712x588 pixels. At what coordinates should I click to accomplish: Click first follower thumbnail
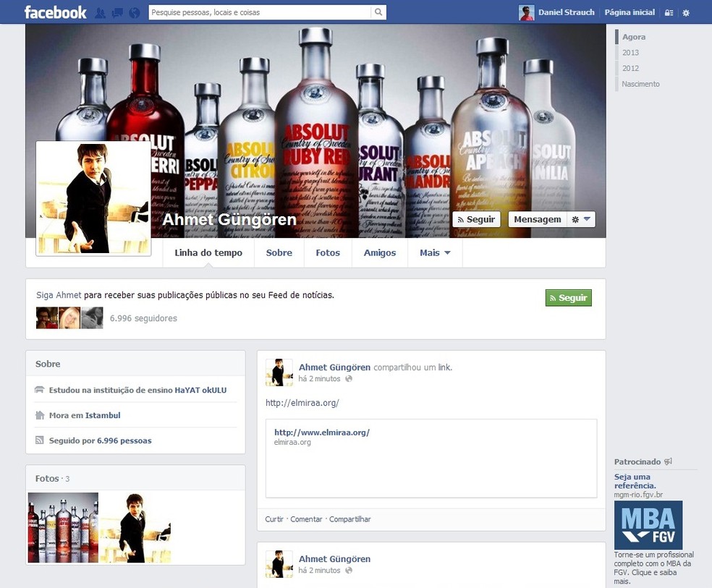(47, 318)
